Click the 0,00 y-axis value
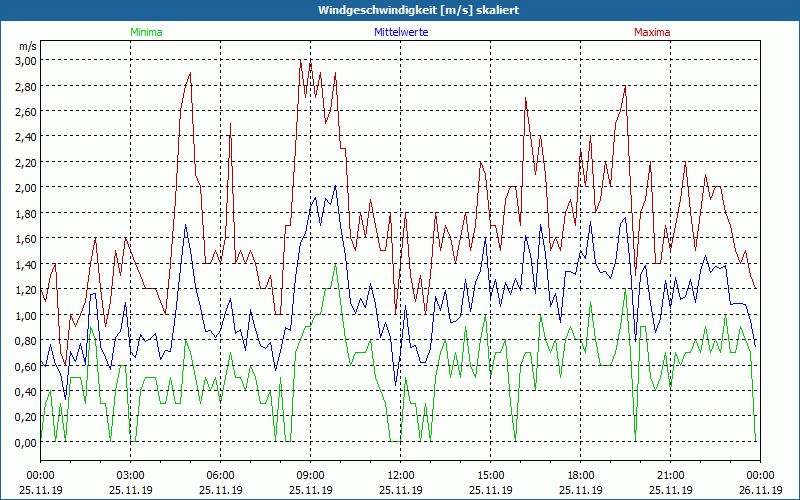 (x=25, y=443)
